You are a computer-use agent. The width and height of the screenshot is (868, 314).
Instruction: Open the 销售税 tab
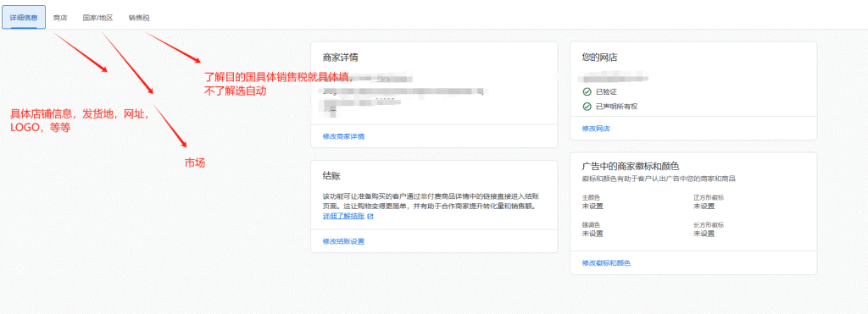[x=139, y=18]
